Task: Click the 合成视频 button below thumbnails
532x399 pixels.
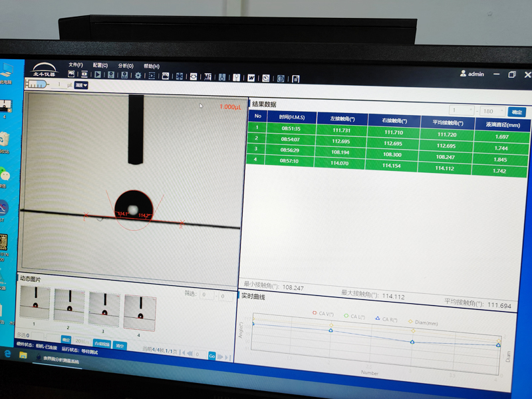Action: [101, 344]
